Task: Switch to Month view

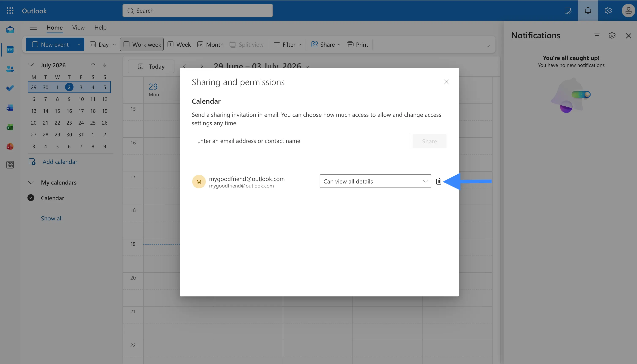Action: pos(210,45)
